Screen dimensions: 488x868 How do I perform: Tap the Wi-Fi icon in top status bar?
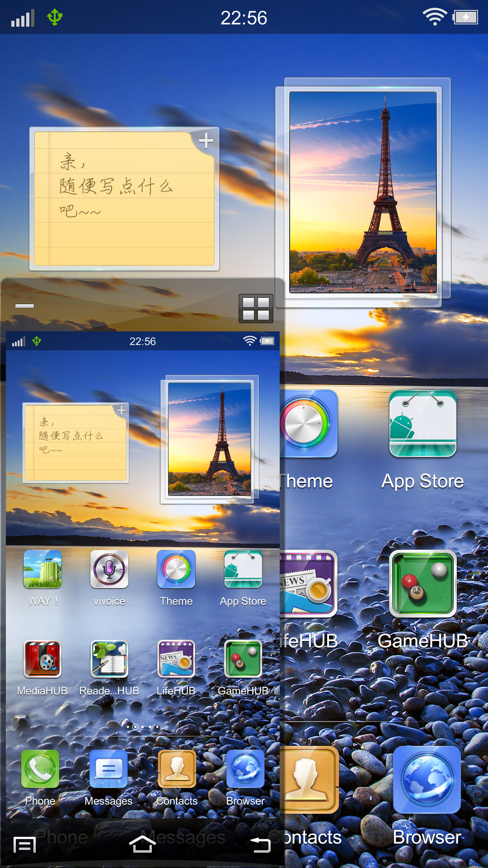(435, 17)
